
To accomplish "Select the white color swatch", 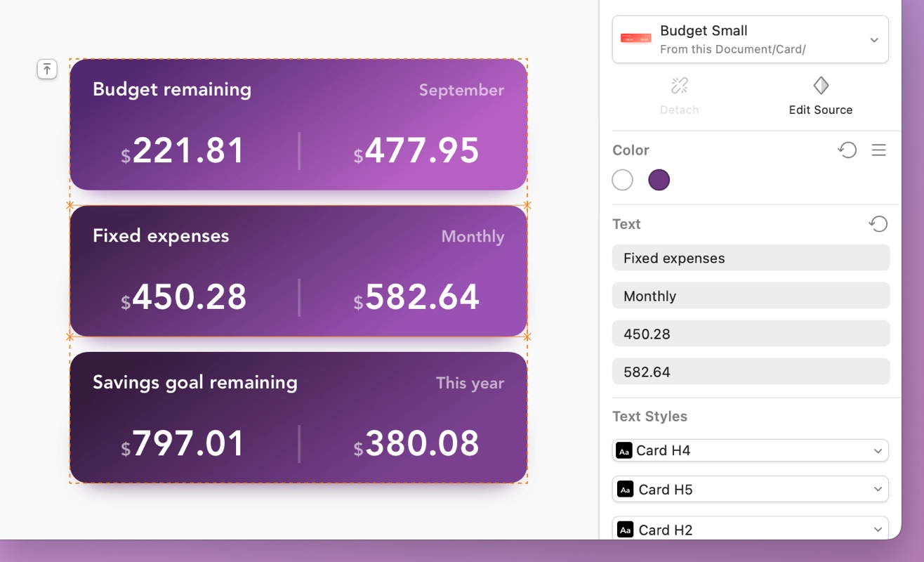I will [x=623, y=181].
